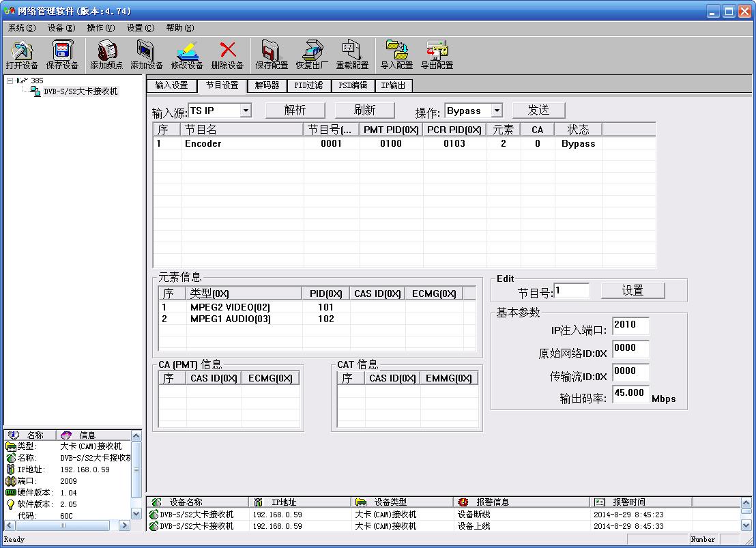The width and height of the screenshot is (756, 548).
Task: Select the MPEG2 VIDEO[02] element row
Action: point(317,307)
